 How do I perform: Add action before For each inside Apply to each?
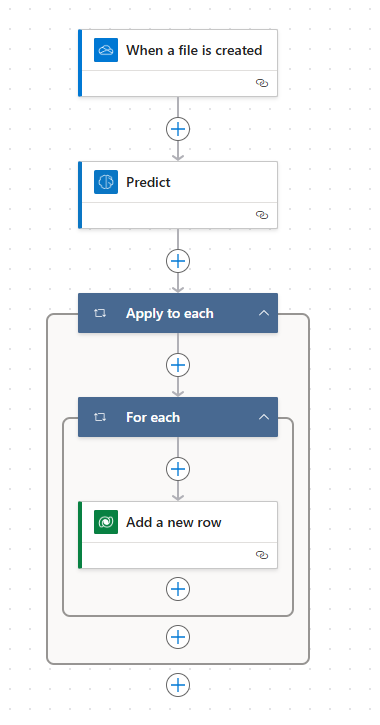[x=178, y=365]
